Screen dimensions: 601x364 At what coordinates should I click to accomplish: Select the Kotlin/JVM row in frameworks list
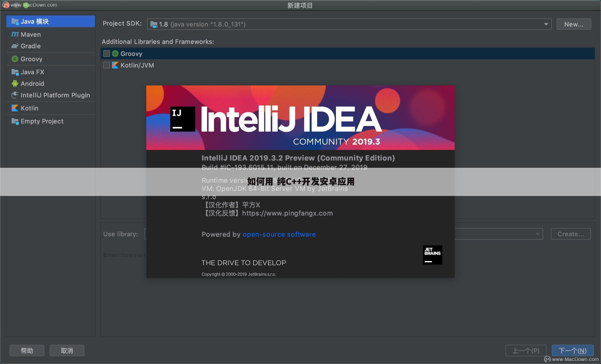pos(348,65)
